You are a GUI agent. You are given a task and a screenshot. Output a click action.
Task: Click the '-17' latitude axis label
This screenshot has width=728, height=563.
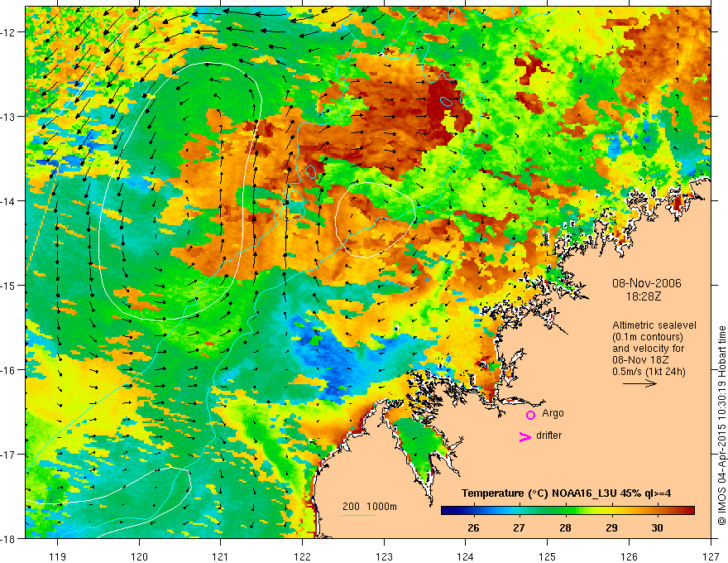click(x=9, y=455)
